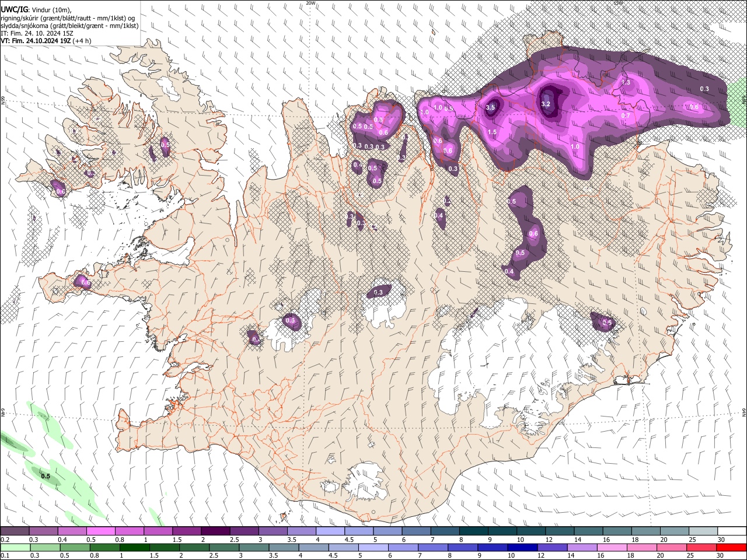
Task: Click the 1.5 value inside the pink snow area
Action: click(x=492, y=132)
